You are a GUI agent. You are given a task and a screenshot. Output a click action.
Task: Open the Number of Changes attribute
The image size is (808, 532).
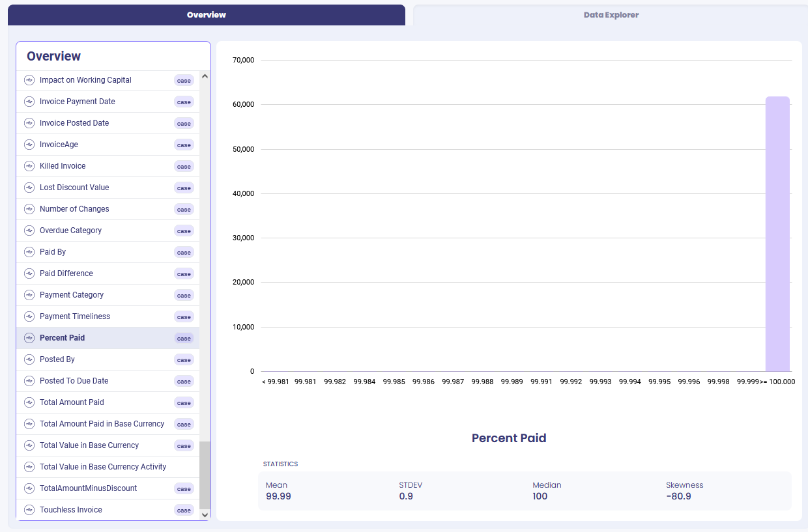(x=74, y=209)
